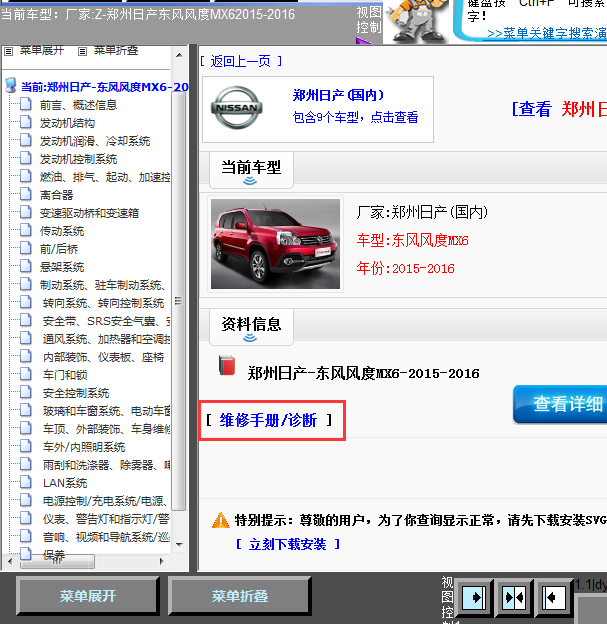607x624 pixels.
Task: Click tree panel scroll up arrow
Action: pyautogui.click(x=179, y=55)
